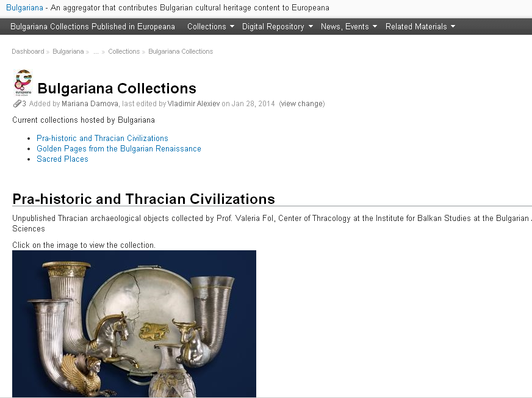Screen dimensions: 532x398
Task: Expand the Collections dropdown menu
Action: tap(210, 26)
